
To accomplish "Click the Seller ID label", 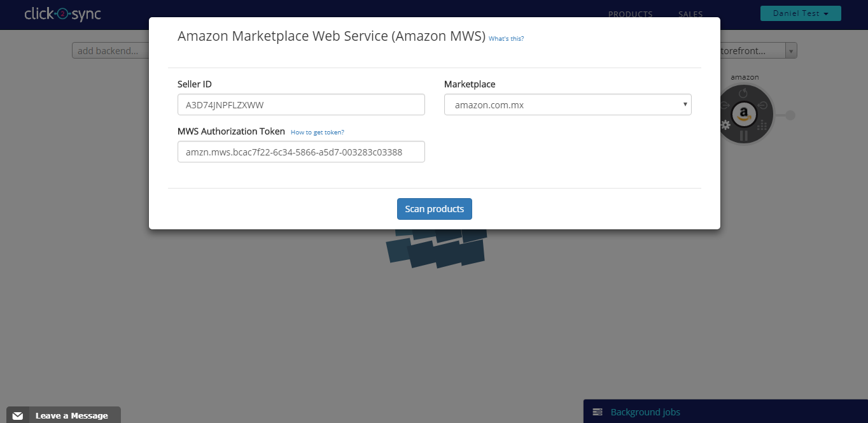I will pos(195,84).
